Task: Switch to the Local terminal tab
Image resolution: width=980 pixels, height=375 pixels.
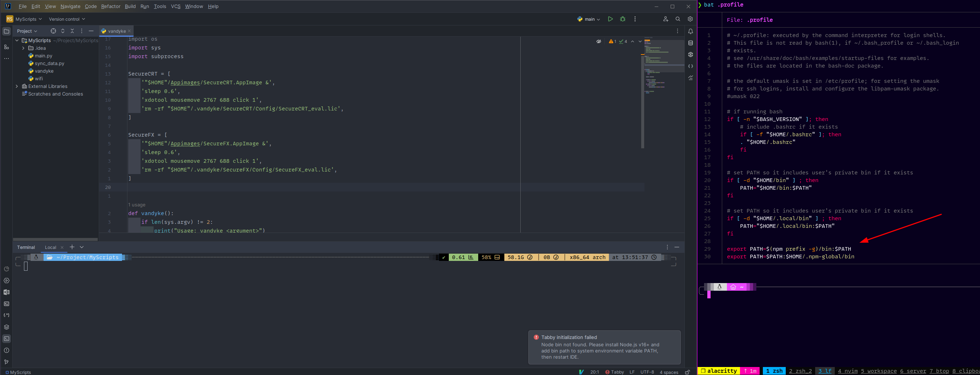Action: tap(50, 247)
